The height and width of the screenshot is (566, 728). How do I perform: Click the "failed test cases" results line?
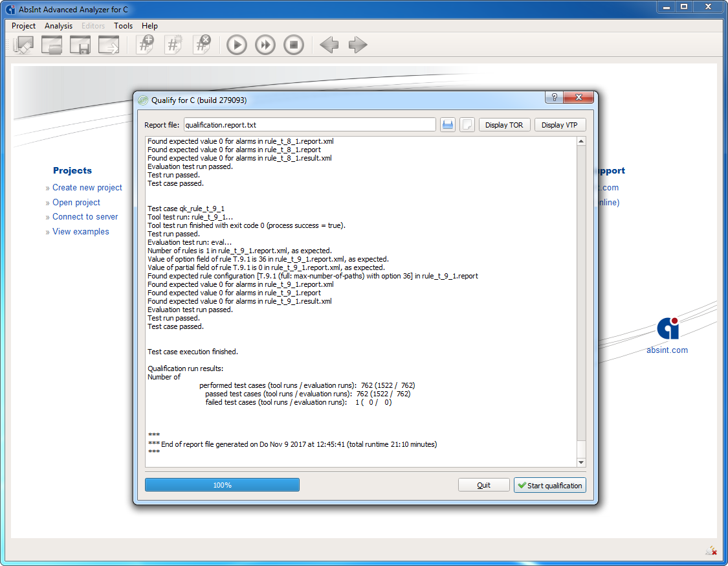click(x=298, y=402)
